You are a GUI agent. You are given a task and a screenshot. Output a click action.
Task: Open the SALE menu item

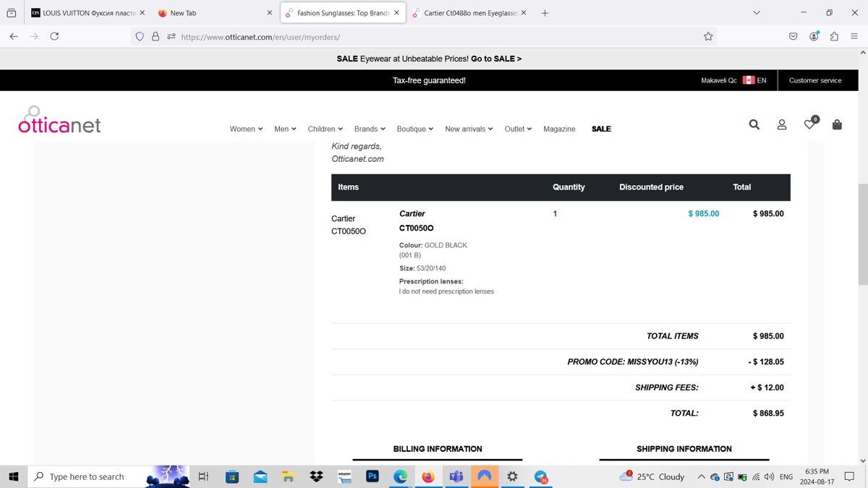(x=601, y=129)
